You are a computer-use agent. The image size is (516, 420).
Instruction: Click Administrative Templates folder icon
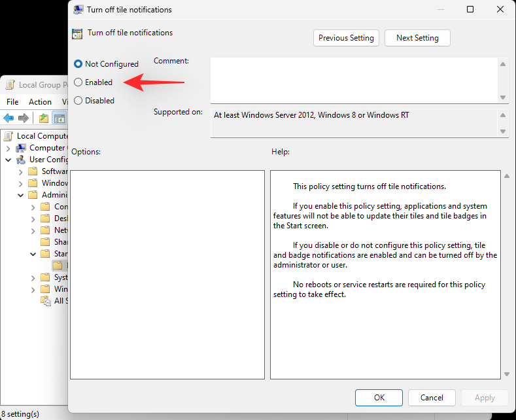pos(33,195)
